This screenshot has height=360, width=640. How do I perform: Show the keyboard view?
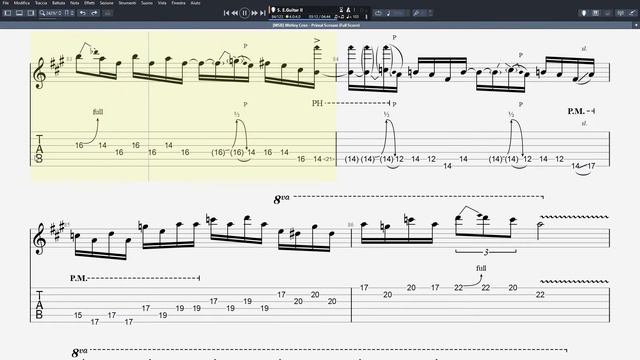click(x=596, y=13)
